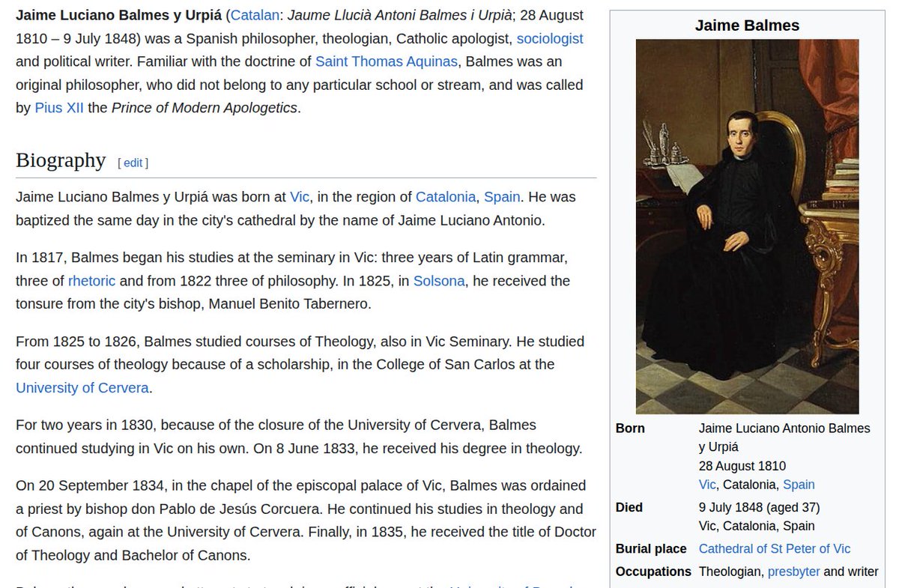Edit the Biography section

(x=133, y=163)
